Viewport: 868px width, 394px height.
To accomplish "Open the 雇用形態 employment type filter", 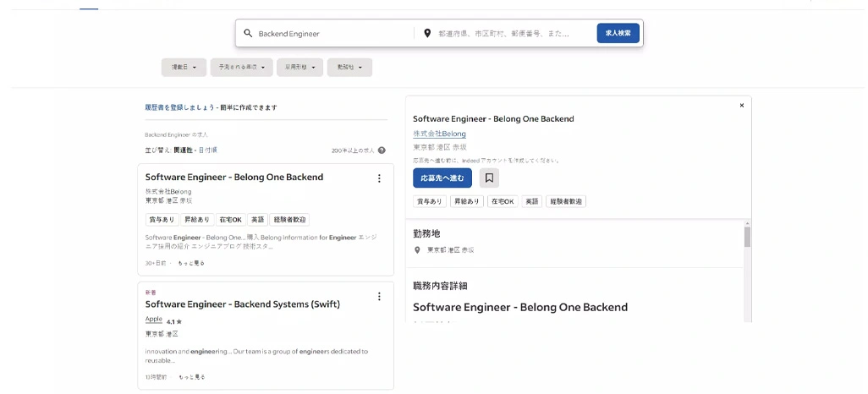I will 300,67.
